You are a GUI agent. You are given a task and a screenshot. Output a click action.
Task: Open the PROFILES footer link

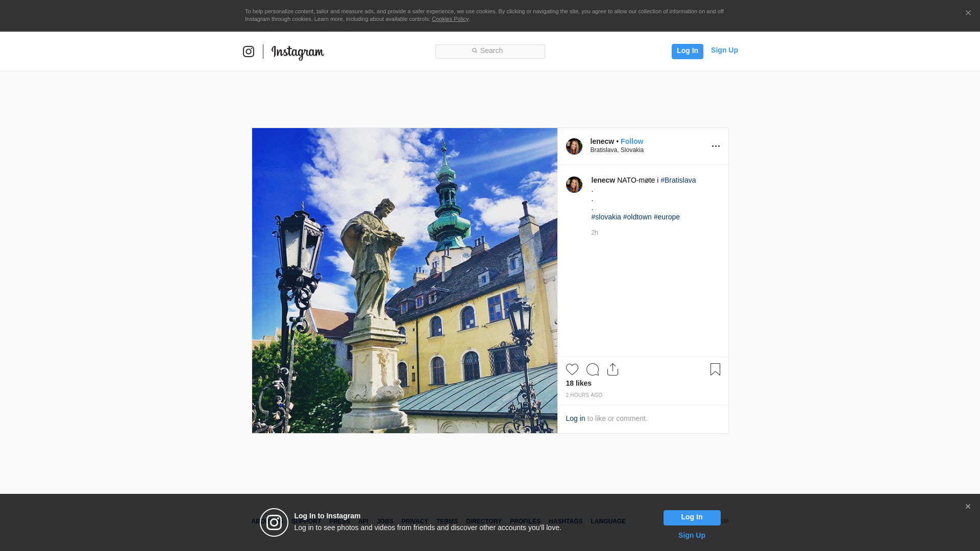[525, 521]
